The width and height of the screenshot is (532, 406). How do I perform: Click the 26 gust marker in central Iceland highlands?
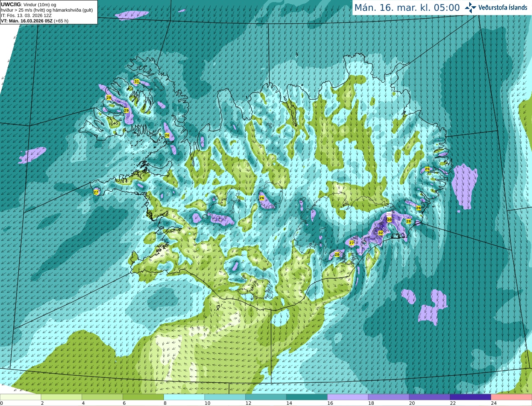(262, 198)
